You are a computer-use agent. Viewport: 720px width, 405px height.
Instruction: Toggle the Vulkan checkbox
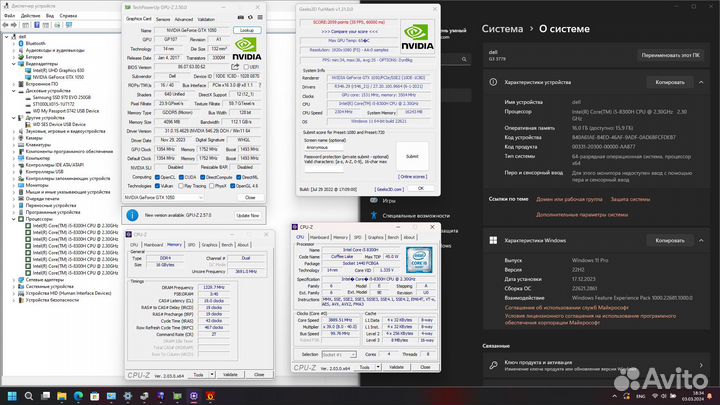[x=157, y=186]
